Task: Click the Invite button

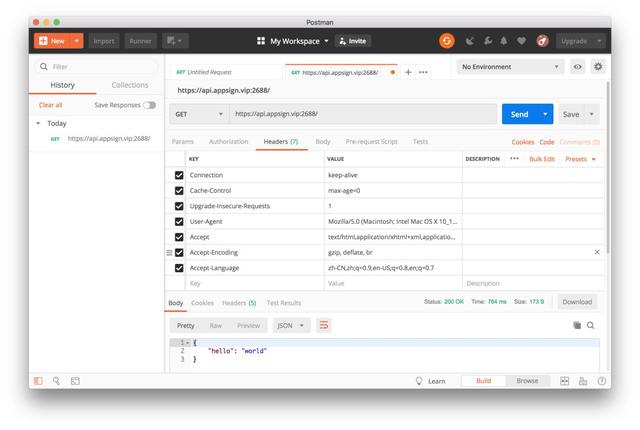Action: pyautogui.click(x=353, y=41)
